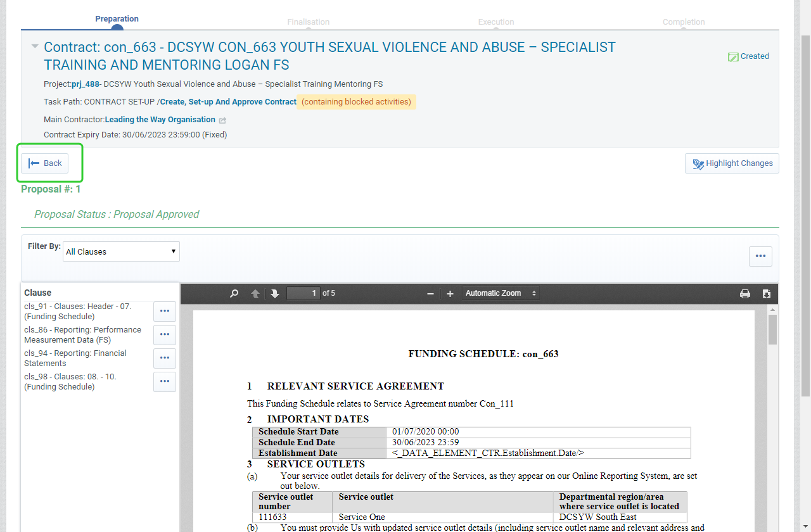This screenshot has width=811, height=532.
Task: Click Highlight Changes button
Action: (732, 163)
